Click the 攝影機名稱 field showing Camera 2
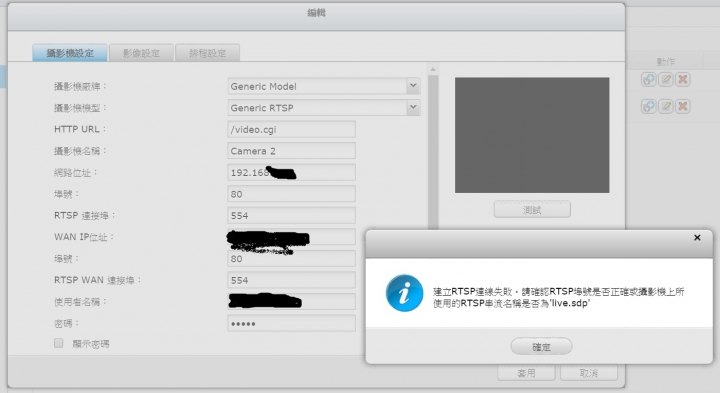720x393 pixels. [292, 151]
